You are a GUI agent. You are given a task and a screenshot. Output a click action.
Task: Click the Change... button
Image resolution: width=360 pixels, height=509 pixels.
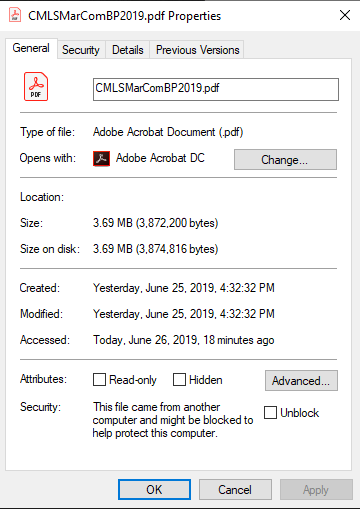click(285, 160)
